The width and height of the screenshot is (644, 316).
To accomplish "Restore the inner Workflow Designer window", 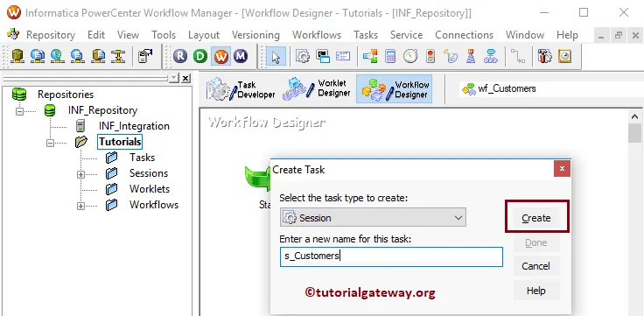I will [619, 36].
